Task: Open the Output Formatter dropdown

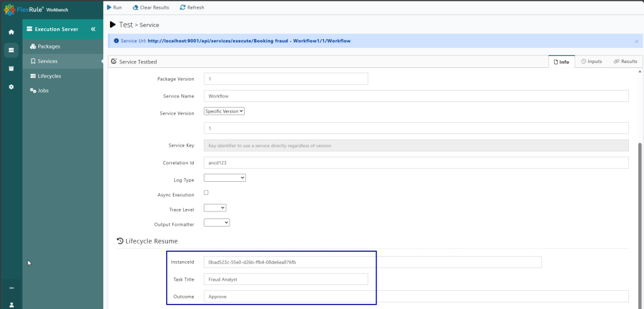Action: [217, 222]
